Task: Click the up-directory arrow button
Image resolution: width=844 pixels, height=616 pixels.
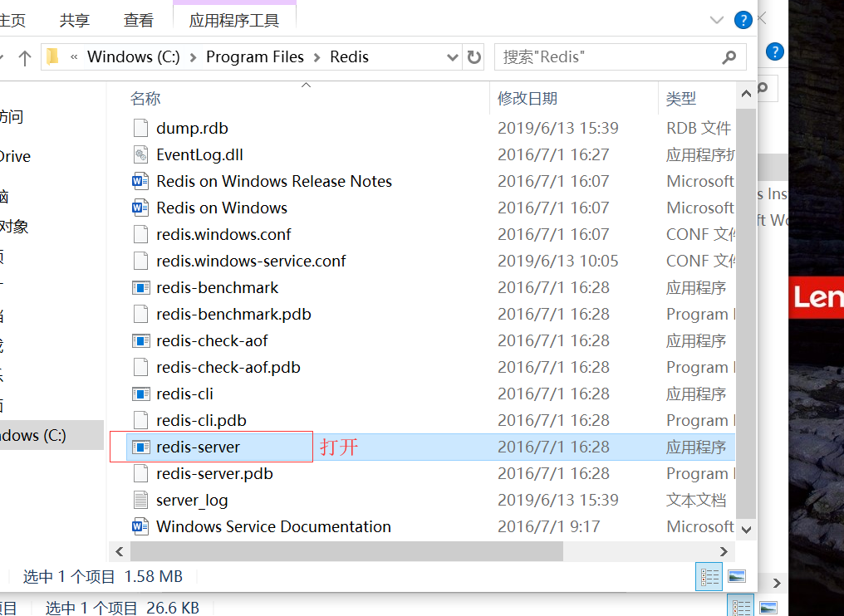Action: tap(24, 57)
